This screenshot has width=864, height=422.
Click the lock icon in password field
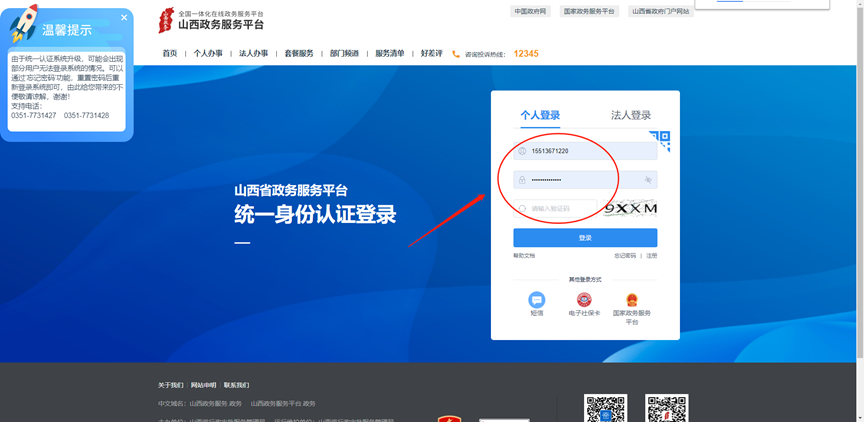tap(522, 180)
